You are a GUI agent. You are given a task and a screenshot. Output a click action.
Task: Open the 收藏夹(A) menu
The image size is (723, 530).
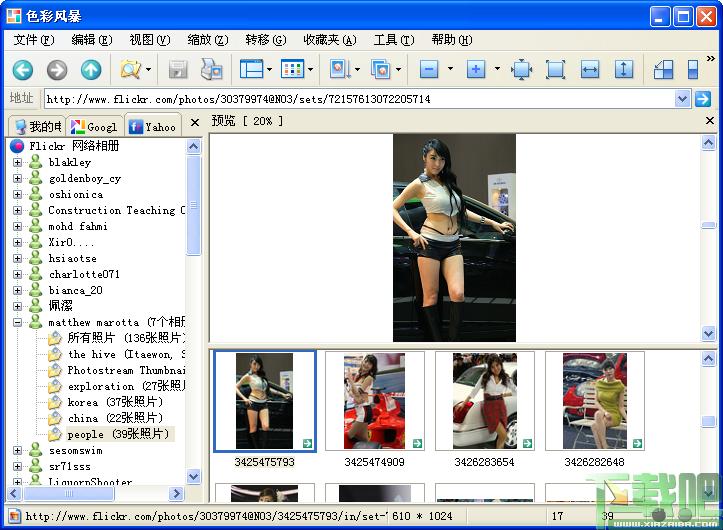point(330,40)
